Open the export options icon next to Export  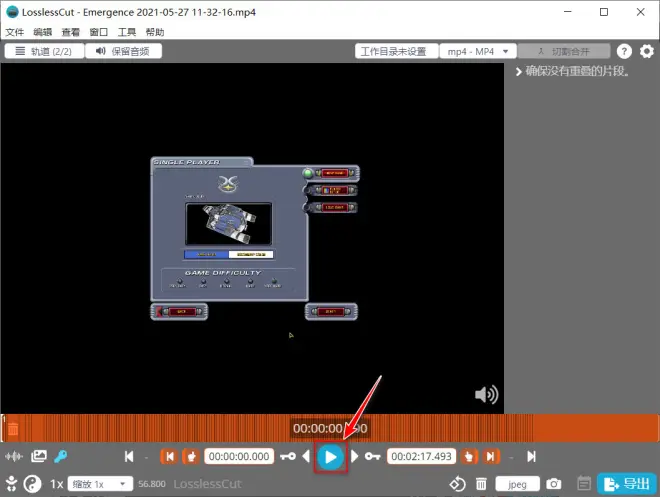point(584,484)
